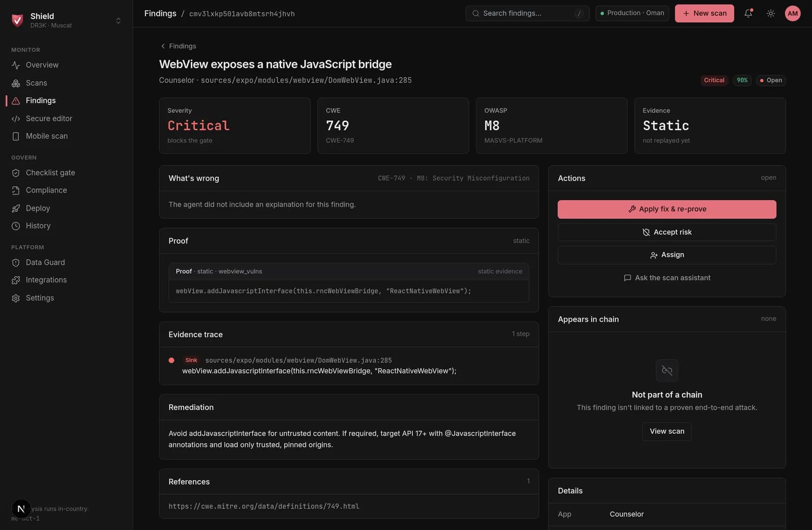Click the Mobile scan phone icon
812x530 pixels.
click(x=16, y=136)
